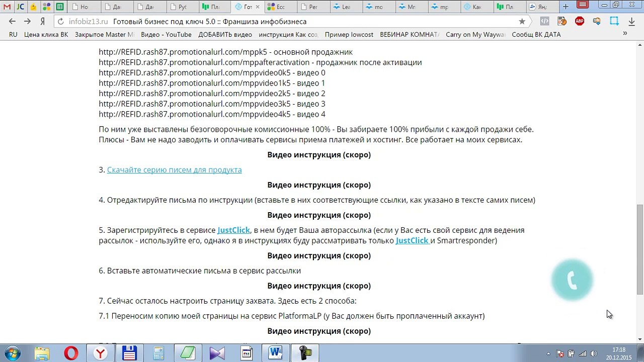The width and height of the screenshot is (644, 362).
Task: Open the code tag extension icon
Action: 545,21
